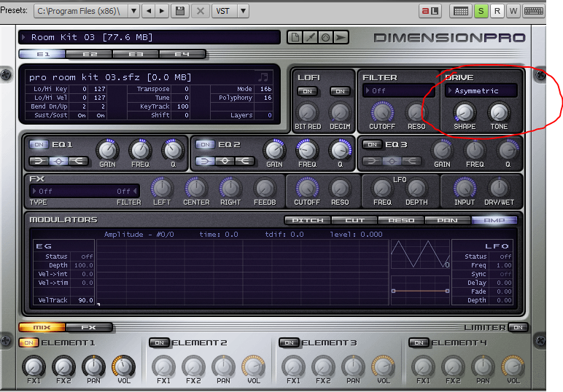
Task: Toggle EQ3 ON button
Action: tap(372, 144)
